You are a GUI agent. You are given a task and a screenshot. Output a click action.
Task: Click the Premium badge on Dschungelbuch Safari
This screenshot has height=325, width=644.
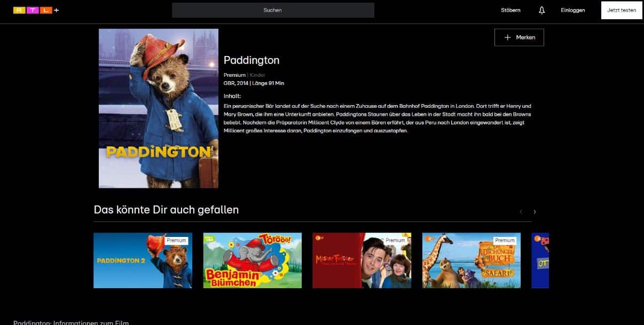(x=505, y=240)
